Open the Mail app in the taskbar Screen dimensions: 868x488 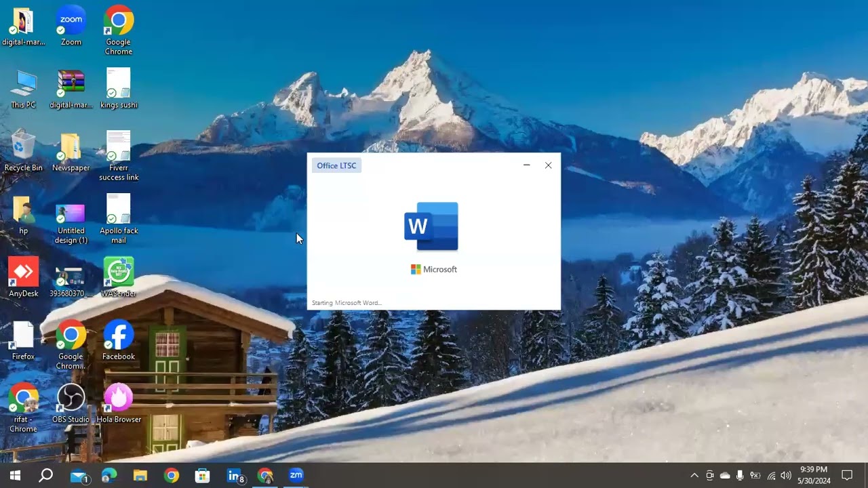(x=79, y=476)
